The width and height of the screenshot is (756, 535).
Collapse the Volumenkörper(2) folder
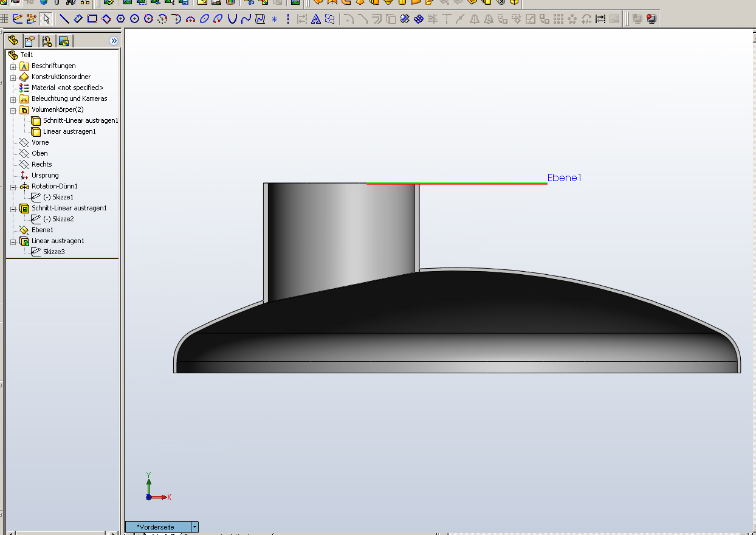(13, 110)
